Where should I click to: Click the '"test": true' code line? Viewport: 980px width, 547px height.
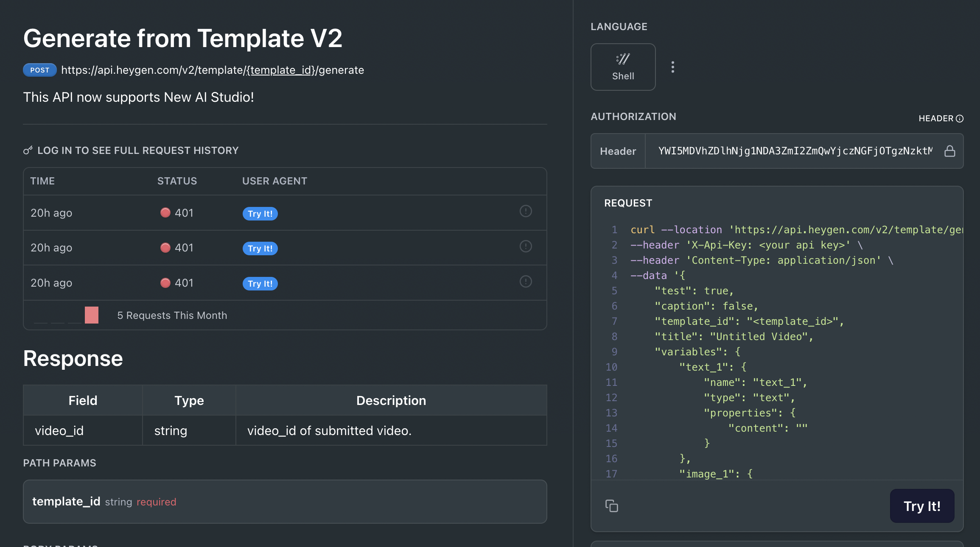click(694, 291)
